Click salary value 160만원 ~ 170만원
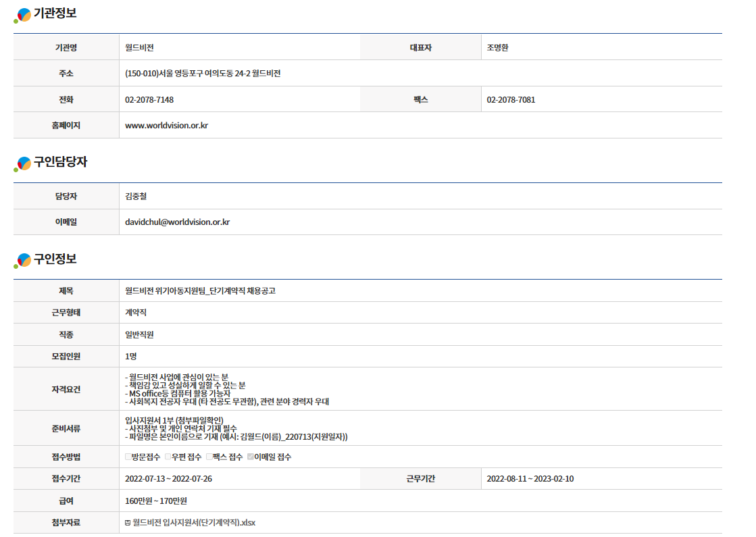 (x=156, y=501)
